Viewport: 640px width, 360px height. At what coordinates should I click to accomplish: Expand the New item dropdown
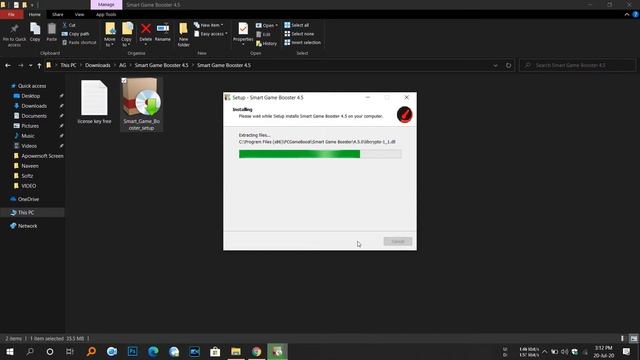[209, 25]
